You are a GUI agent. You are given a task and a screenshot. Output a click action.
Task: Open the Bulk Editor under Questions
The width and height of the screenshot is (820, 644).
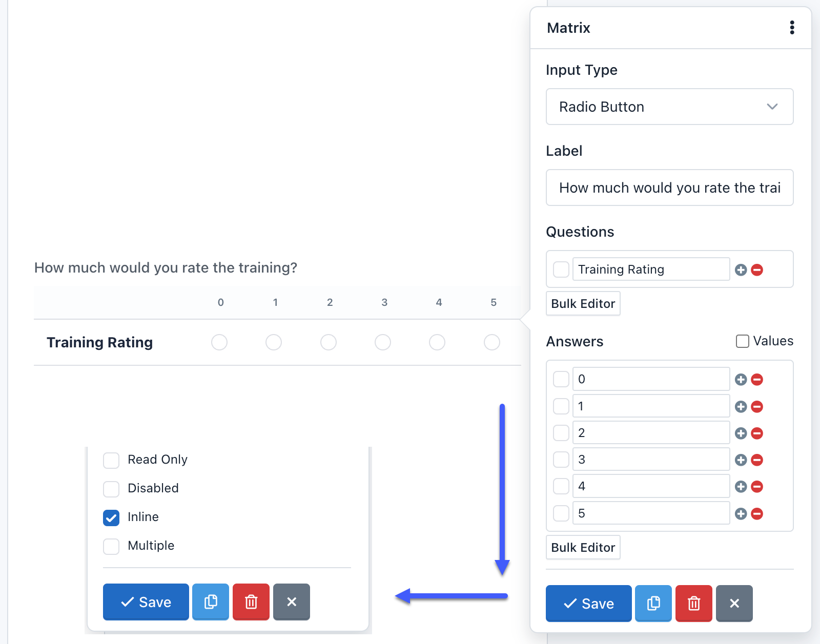tap(583, 303)
